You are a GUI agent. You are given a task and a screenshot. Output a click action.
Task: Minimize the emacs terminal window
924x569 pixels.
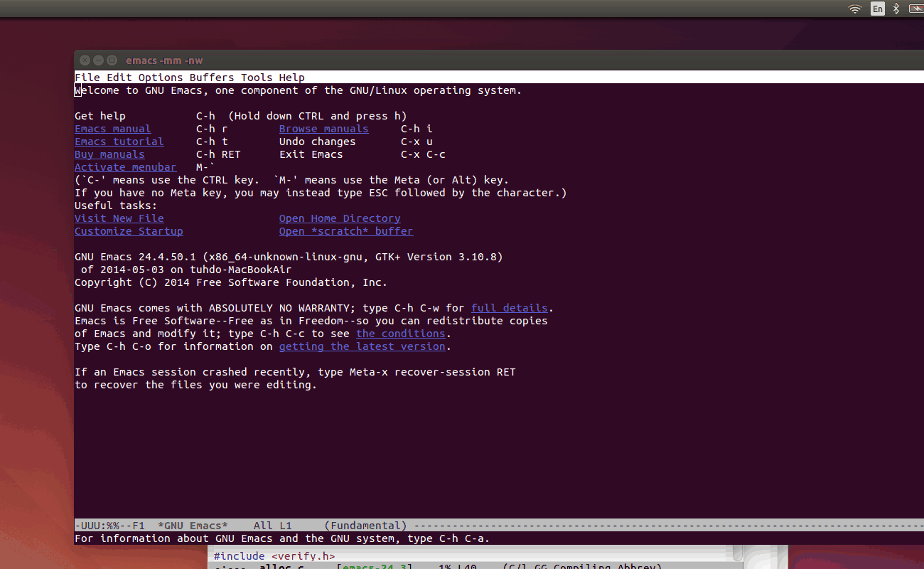[x=98, y=60]
